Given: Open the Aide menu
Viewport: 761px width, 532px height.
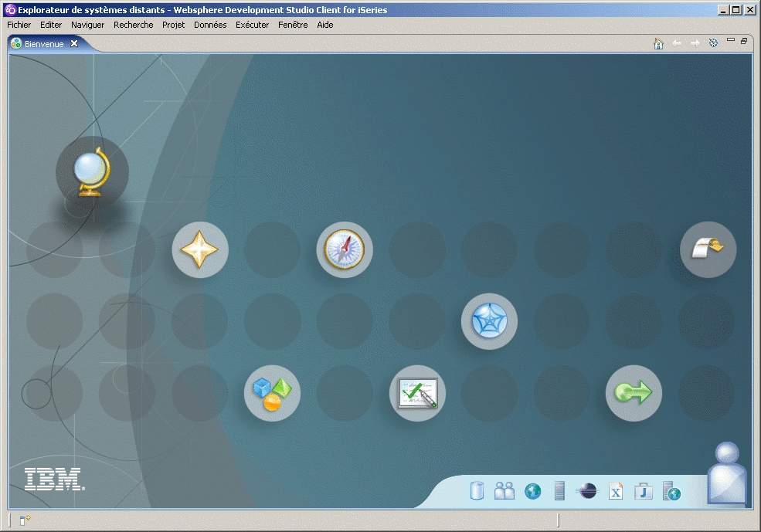Looking at the screenshot, I should click(324, 25).
